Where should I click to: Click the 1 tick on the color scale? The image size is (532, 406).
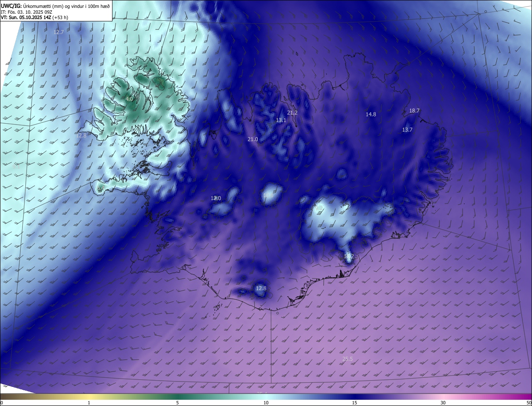click(x=89, y=403)
